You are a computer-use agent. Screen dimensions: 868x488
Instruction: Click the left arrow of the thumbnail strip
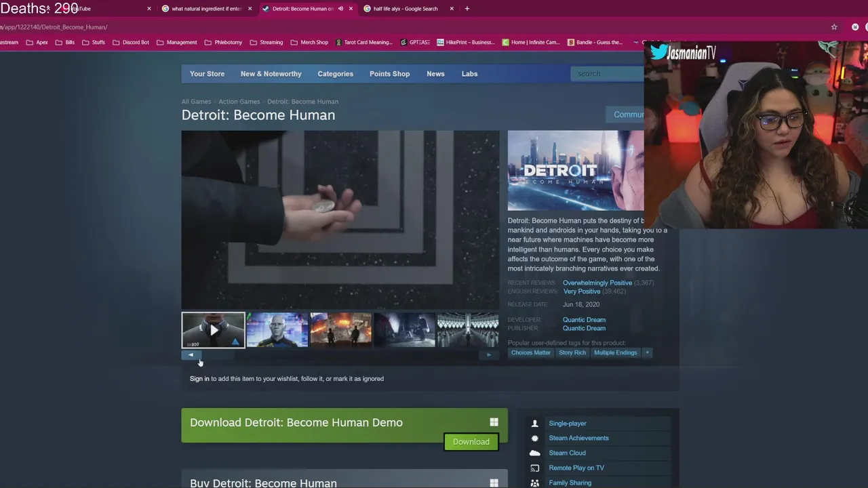click(x=191, y=354)
